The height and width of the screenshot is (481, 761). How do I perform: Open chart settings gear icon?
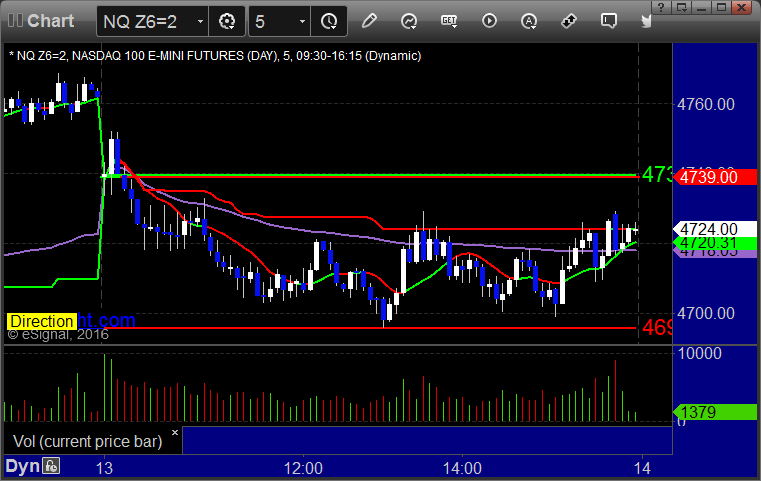pyautogui.click(x=227, y=21)
